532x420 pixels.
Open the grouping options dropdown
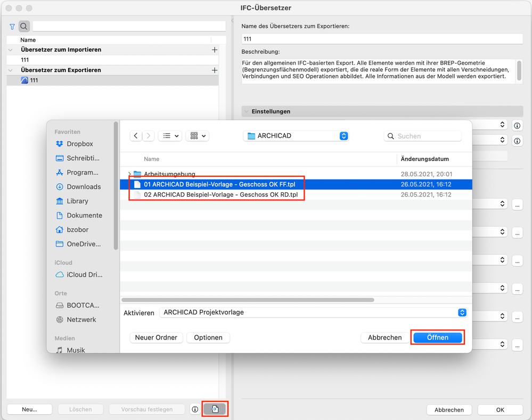point(198,136)
